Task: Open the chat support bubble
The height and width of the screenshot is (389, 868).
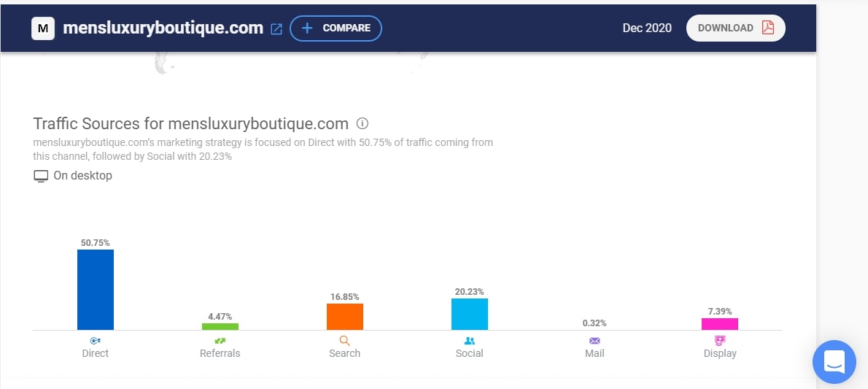Action: 834,361
